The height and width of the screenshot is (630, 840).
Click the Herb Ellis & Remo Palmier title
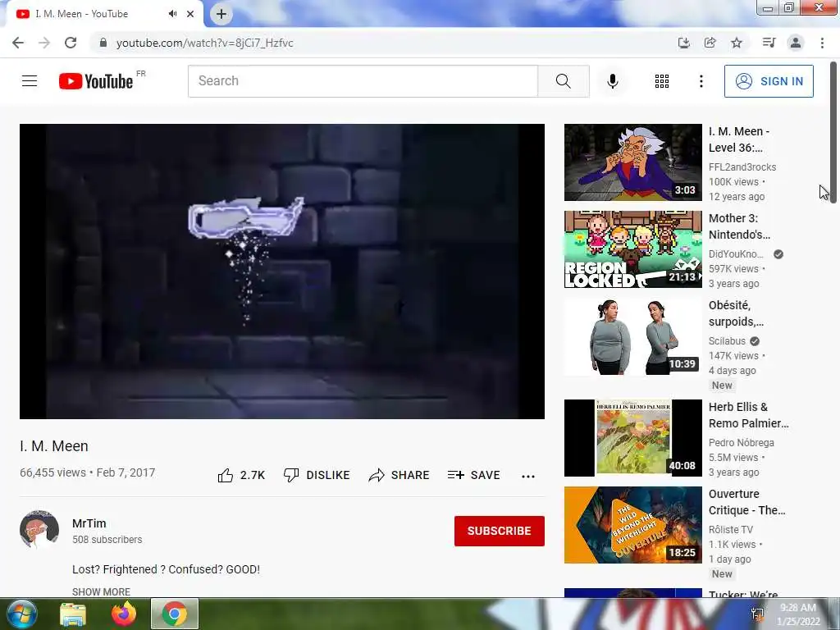748,415
